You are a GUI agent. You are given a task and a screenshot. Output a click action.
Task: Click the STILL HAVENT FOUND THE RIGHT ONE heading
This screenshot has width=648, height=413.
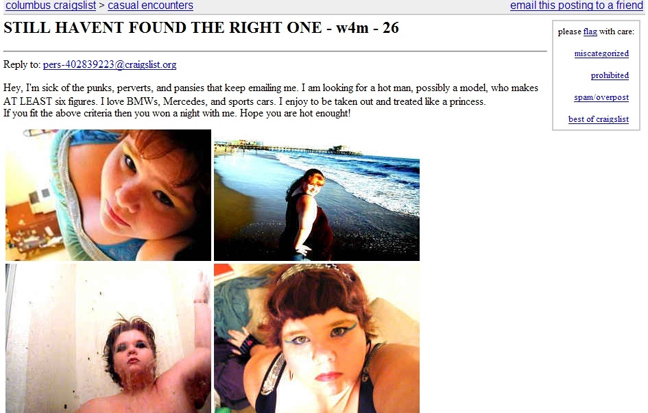click(x=201, y=28)
